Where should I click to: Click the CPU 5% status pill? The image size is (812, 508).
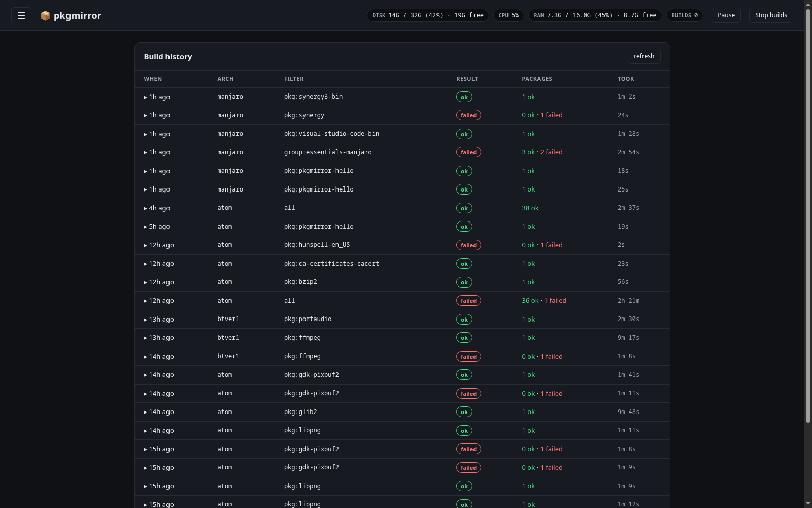click(x=509, y=15)
